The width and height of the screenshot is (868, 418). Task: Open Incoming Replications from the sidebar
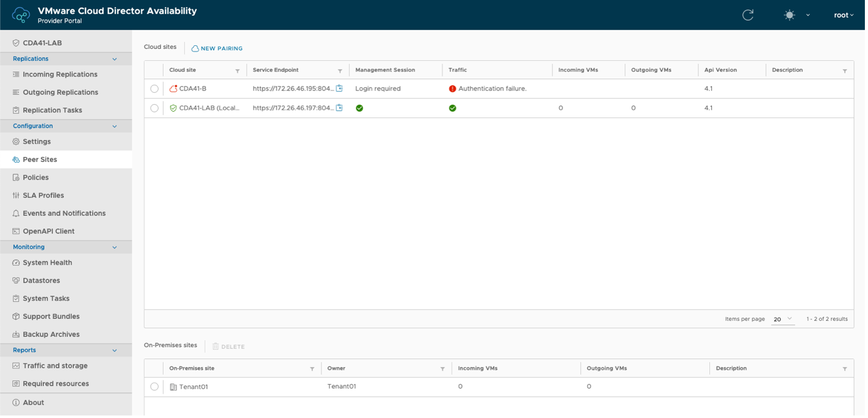coord(60,74)
